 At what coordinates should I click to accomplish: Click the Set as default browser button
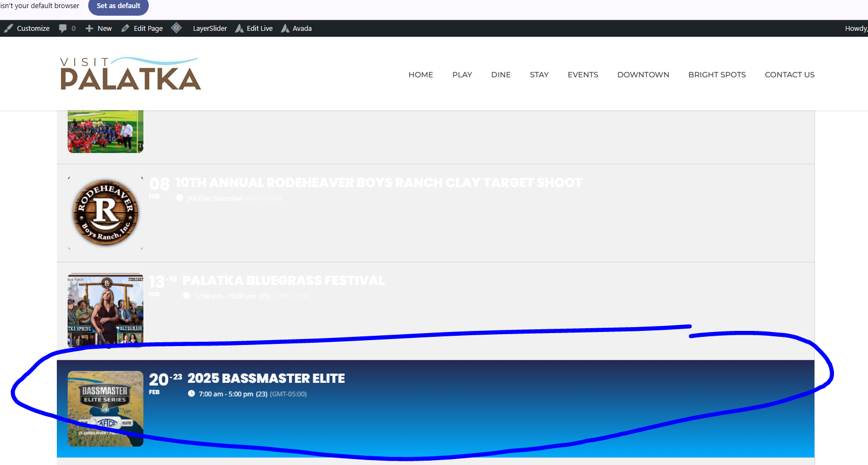(x=119, y=6)
